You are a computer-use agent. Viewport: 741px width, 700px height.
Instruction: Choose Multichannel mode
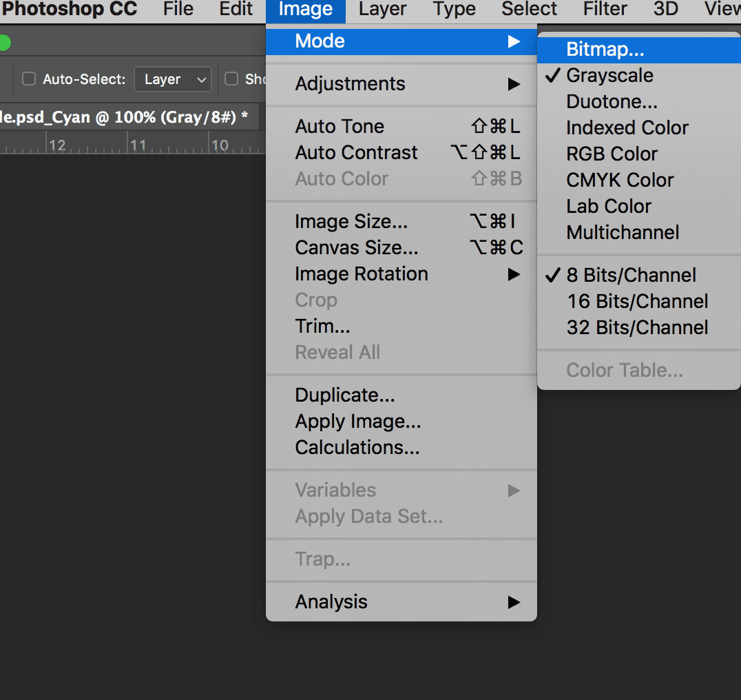point(639,233)
